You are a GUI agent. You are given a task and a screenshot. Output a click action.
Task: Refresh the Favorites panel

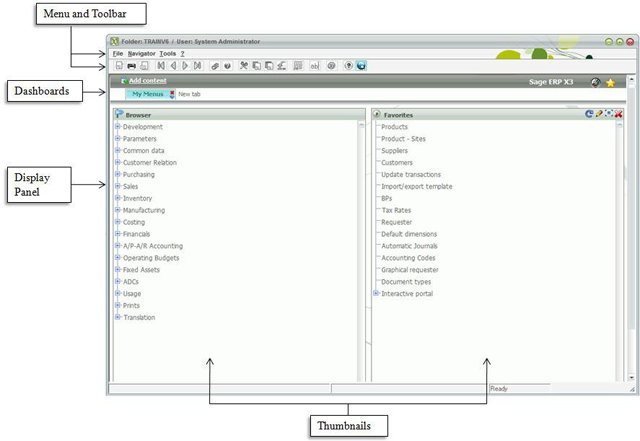[589, 115]
